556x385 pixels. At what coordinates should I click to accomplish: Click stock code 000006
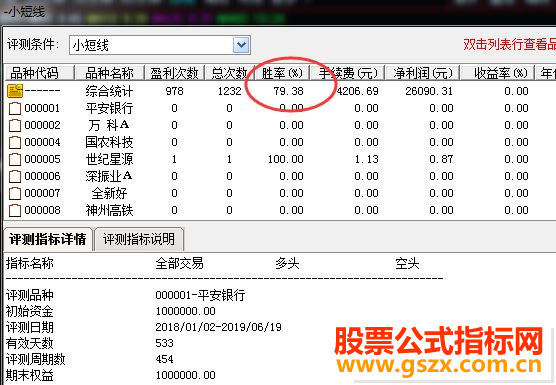point(43,176)
